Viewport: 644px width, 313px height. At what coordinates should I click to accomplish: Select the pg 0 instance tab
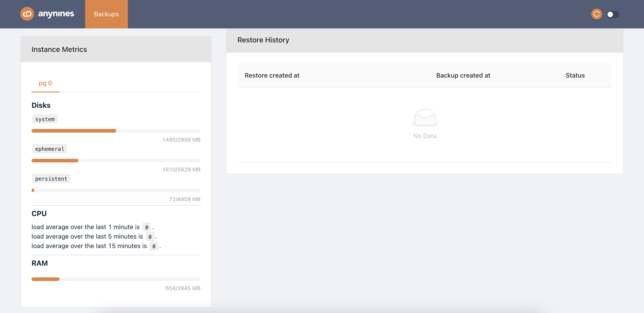pyautogui.click(x=45, y=83)
